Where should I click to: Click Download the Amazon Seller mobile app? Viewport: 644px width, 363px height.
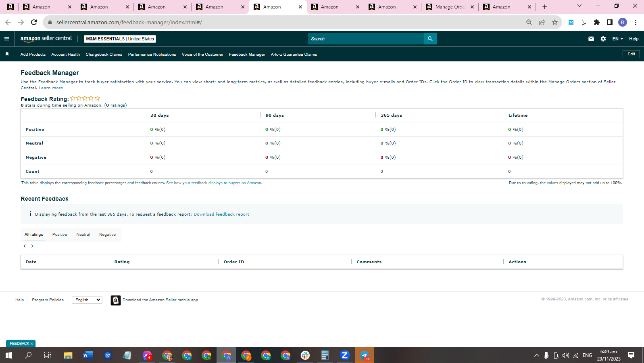(x=160, y=300)
